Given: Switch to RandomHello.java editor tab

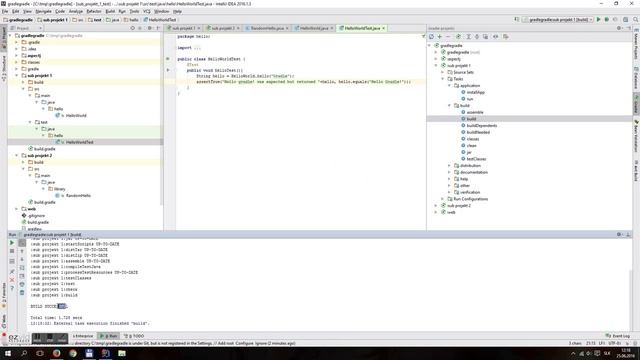Looking at the screenshot, I should [x=267, y=28].
